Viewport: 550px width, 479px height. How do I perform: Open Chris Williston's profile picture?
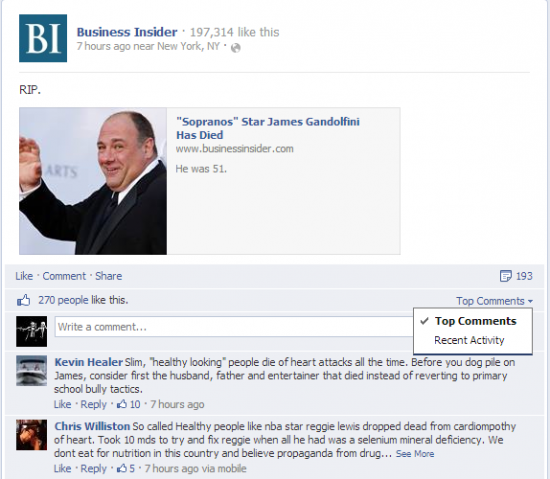coord(31,435)
